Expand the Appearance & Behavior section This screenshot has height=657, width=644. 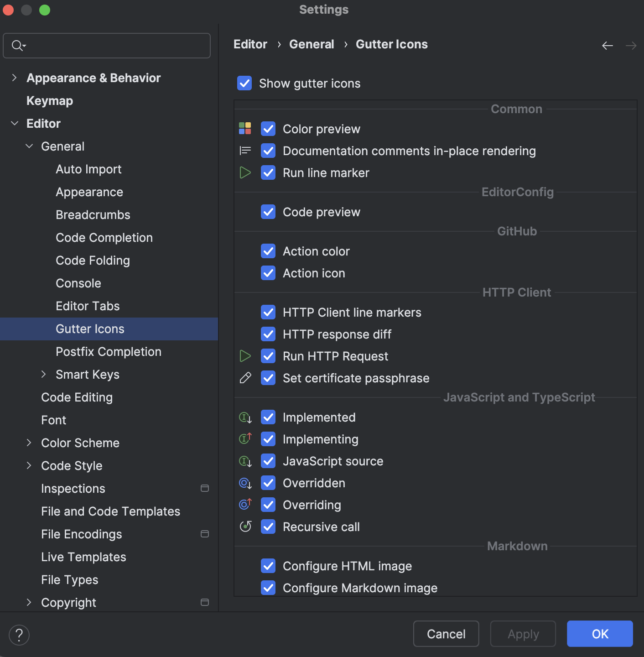[14, 78]
